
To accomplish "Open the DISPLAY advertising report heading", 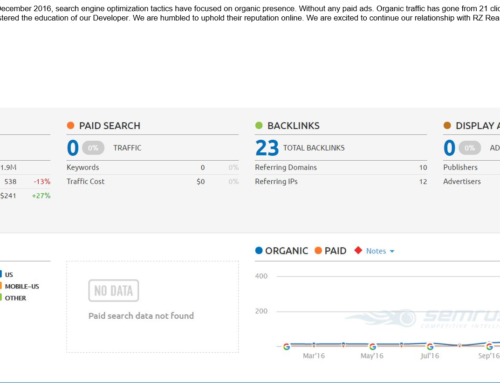I will pos(478,126).
